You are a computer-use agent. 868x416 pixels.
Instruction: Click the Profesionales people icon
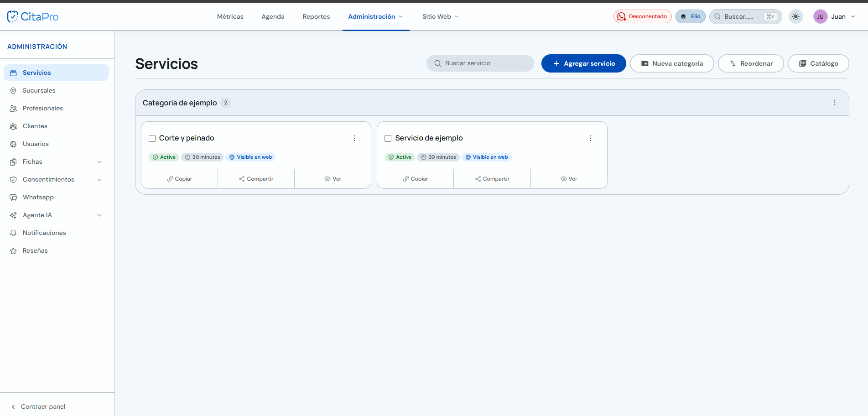(x=13, y=109)
